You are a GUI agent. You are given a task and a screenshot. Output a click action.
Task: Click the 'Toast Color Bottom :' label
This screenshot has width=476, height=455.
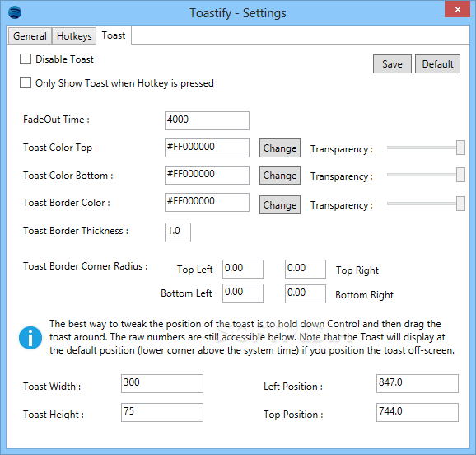tap(68, 176)
